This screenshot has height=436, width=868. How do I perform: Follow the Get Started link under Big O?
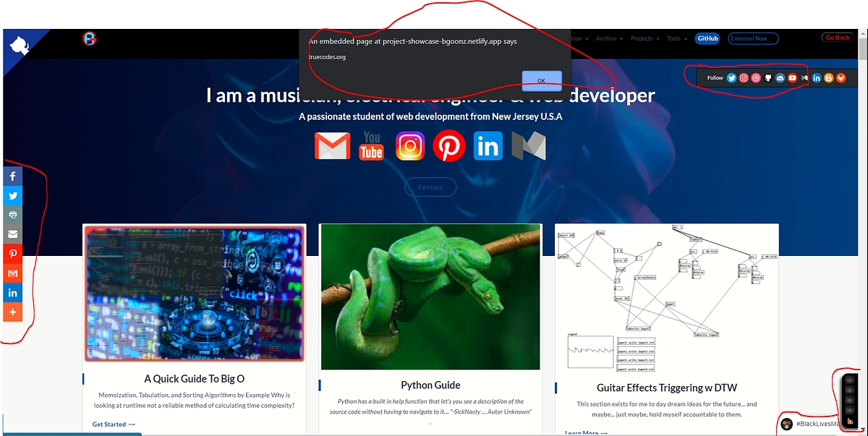[114, 424]
